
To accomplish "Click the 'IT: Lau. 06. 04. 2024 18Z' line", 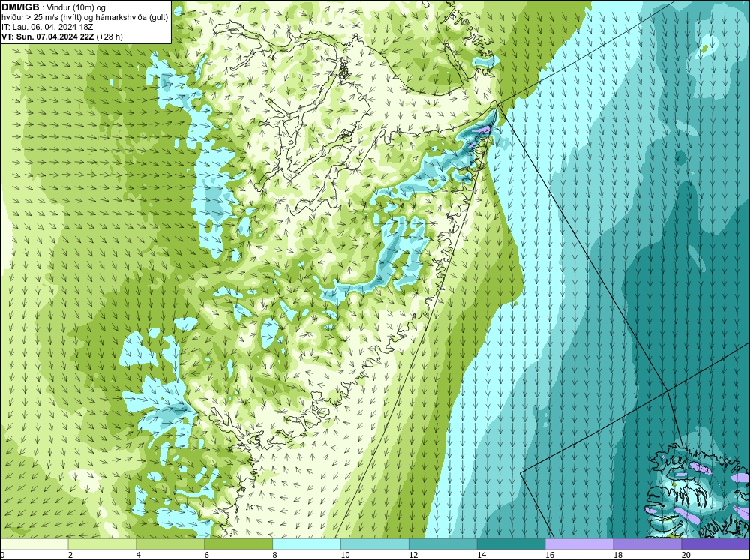I will tap(47, 27).
